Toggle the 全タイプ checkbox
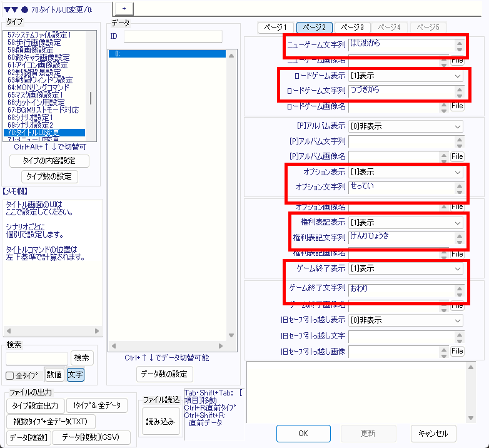The width and height of the screenshot is (489, 448). point(10,375)
